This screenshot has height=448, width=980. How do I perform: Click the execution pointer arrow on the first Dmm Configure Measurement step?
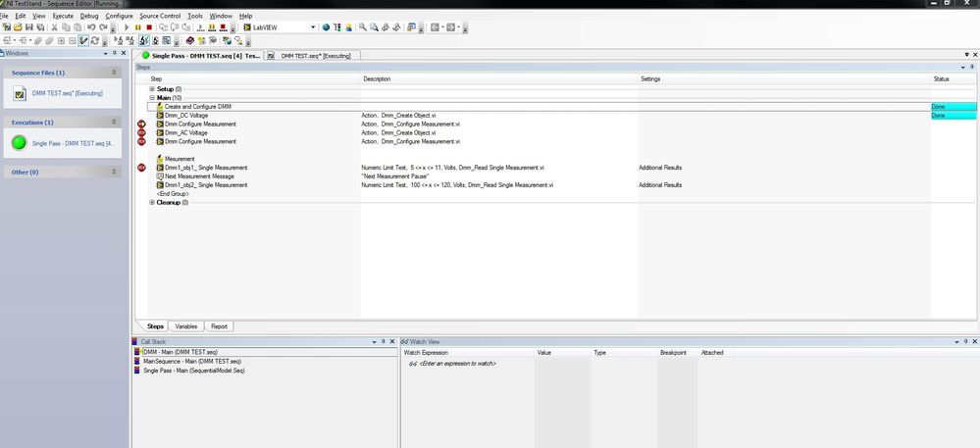pyautogui.click(x=141, y=124)
